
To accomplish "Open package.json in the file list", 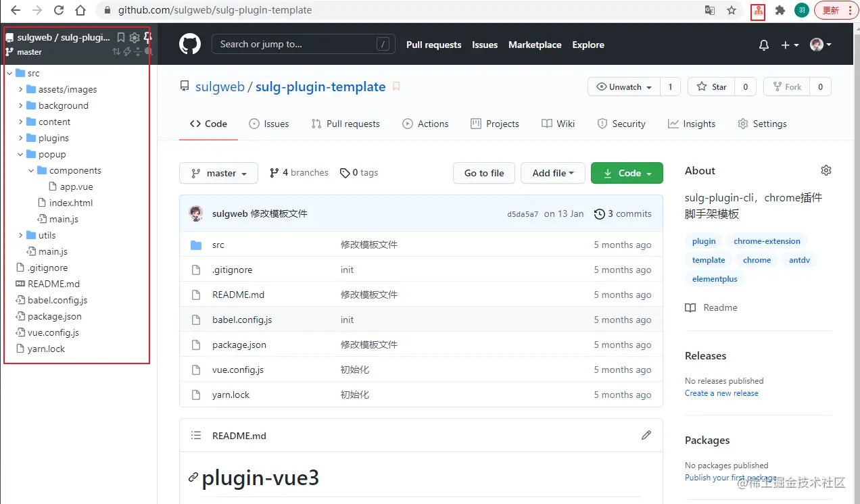I will click(239, 345).
